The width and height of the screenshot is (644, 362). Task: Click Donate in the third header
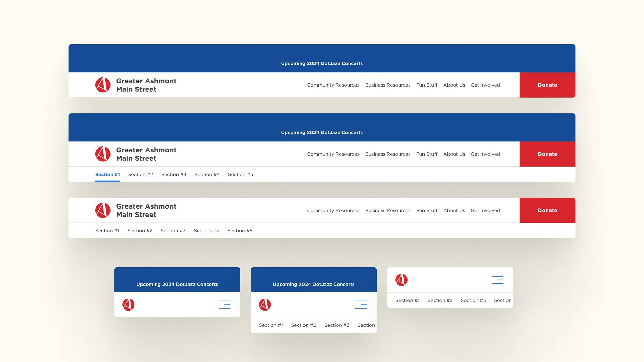tap(547, 210)
